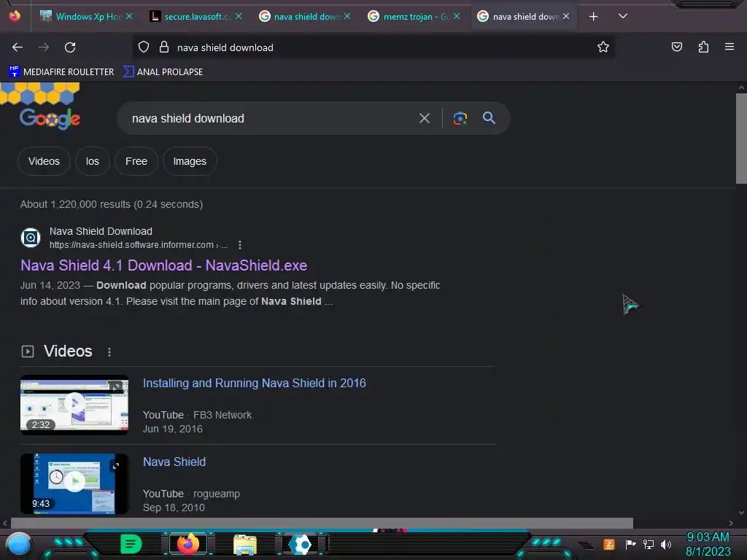Viewport: 747px width, 560px height.
Task: Open the Firefox application menu
Action: pyautogui.click(x=729, y=47)
